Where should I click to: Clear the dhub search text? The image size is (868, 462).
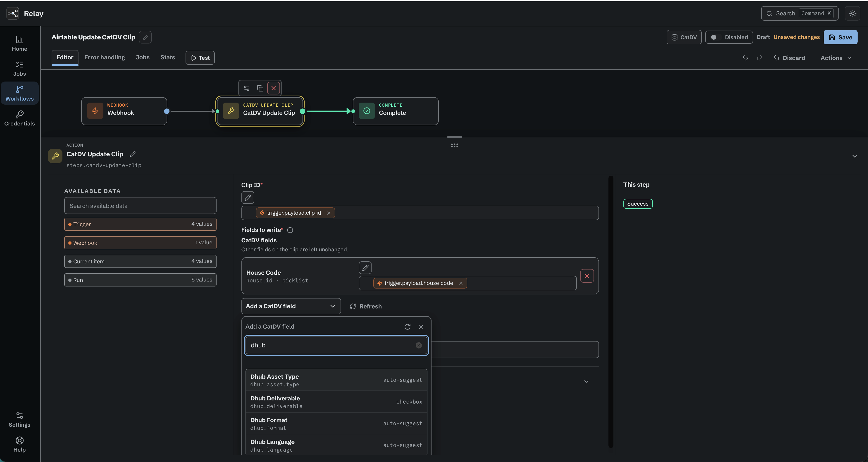(419, 345)
